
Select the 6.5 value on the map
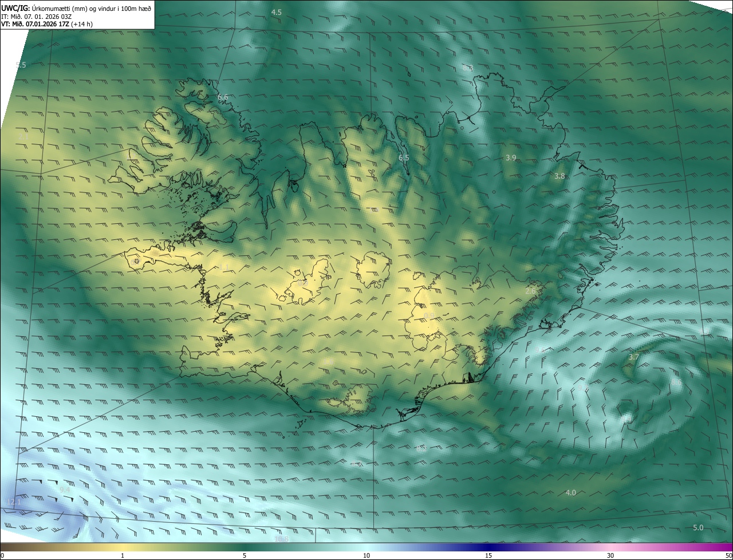click(x=404, y=157)
